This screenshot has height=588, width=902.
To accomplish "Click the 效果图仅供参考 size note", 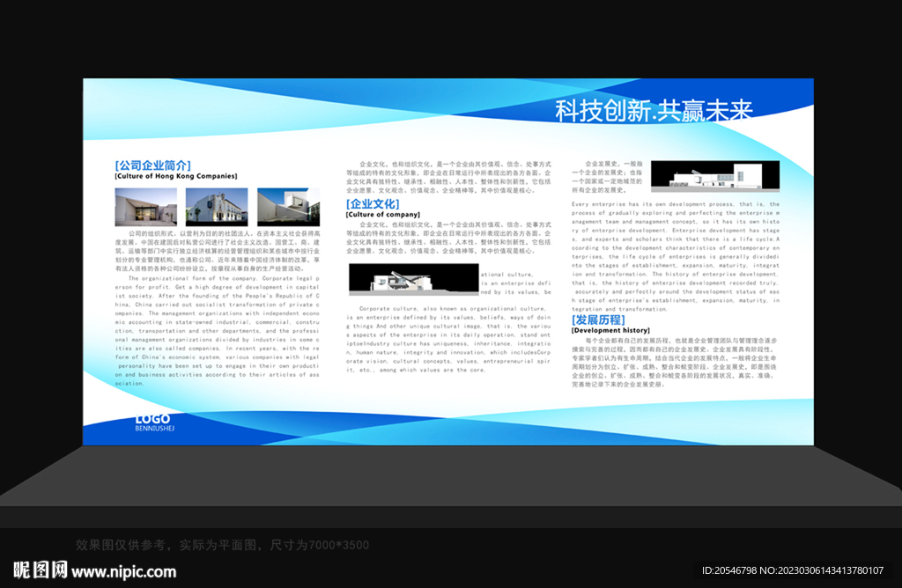I will click(x=222, y=545).
